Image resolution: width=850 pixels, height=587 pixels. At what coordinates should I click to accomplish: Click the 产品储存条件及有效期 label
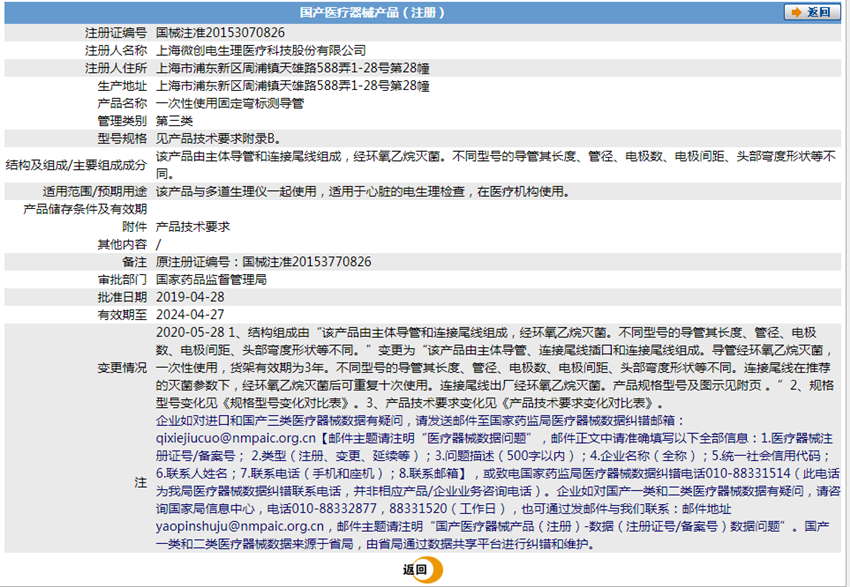point(85,209)
